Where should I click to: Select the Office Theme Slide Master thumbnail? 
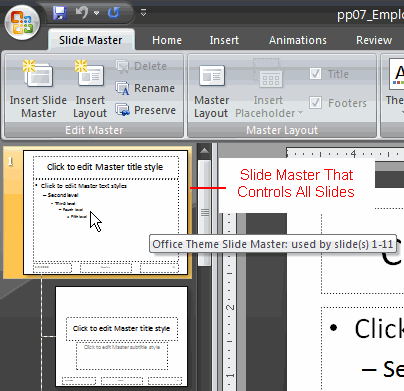coord(105,212)
